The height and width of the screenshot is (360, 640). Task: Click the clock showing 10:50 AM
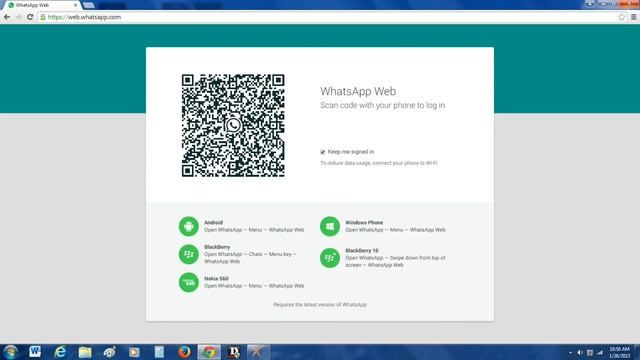point(620,352)
